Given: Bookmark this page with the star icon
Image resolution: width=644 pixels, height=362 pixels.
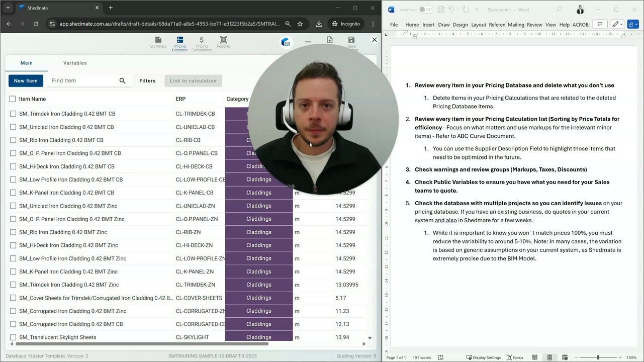Looking at the screenshot, I should tap(300, 24).
